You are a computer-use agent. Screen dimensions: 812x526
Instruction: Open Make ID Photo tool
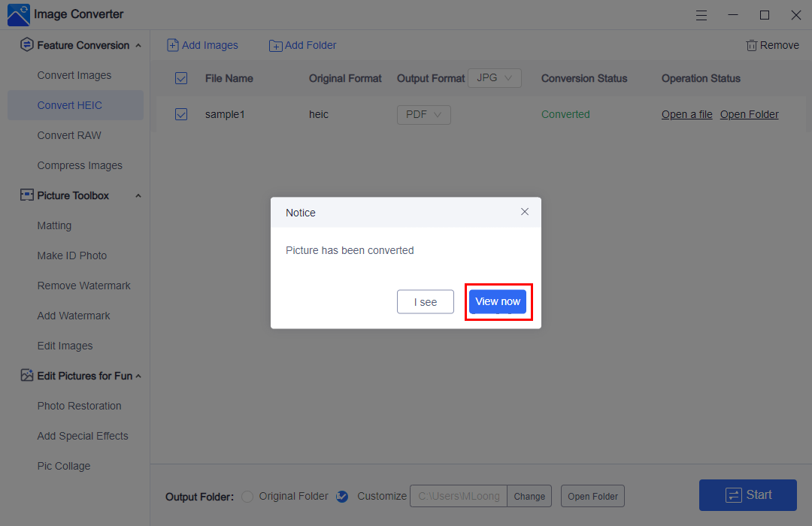coord(72,255)
